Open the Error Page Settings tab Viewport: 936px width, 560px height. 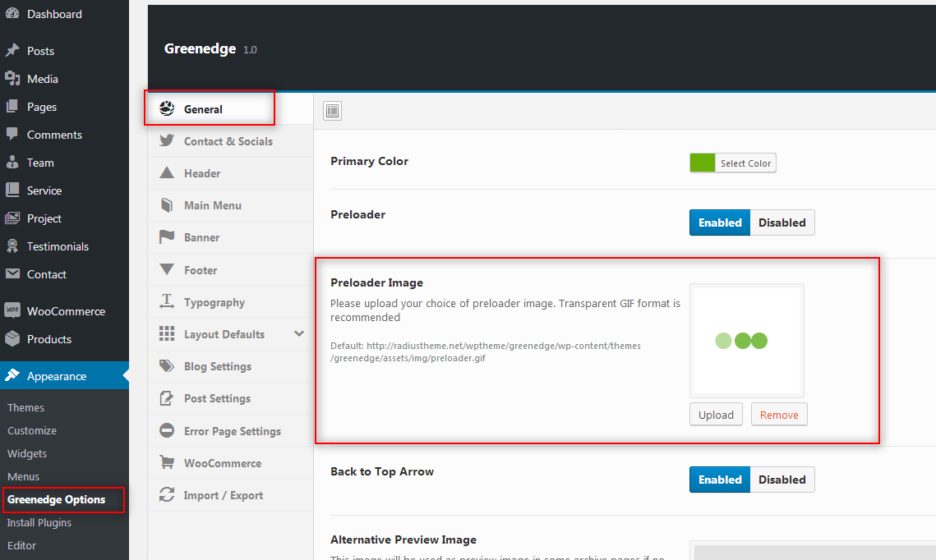point(230,431)
